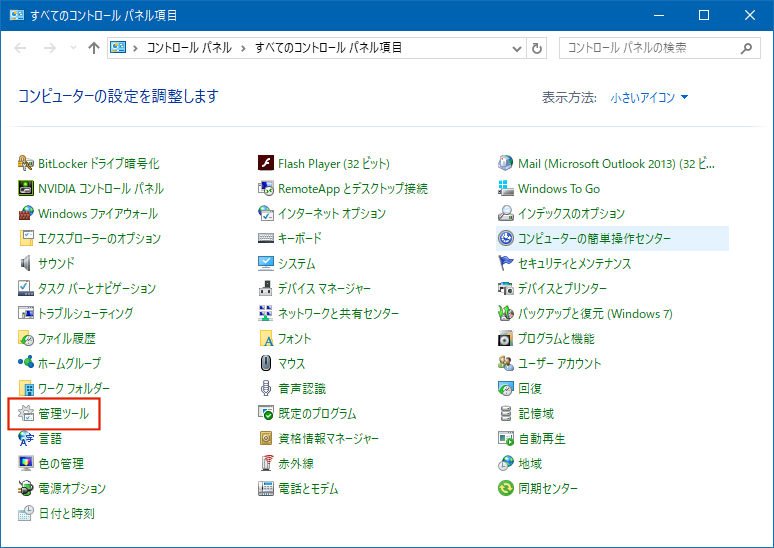Screen dimensions: 774x548
Task: Open タスク バーとナビゲーション icon
Action: [26, 288]
